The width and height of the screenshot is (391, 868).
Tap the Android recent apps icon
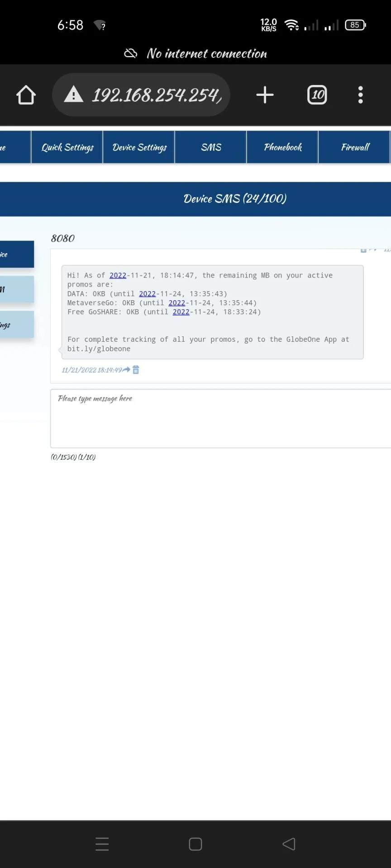102,844
